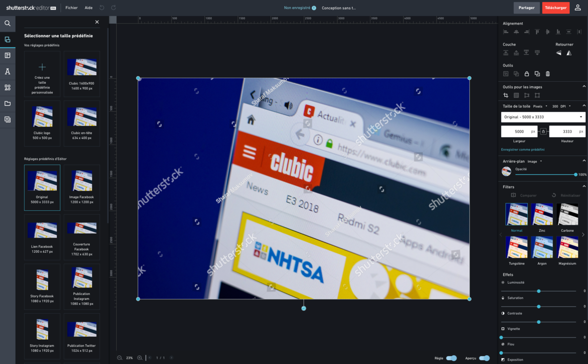This screenshot has height=364, width=588.
Task: Open the canvas size presets sidebar tab
Action: coord(7,40)
